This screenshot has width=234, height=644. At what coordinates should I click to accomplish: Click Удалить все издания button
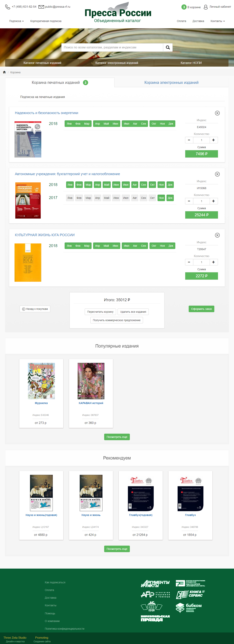(133, 312)
